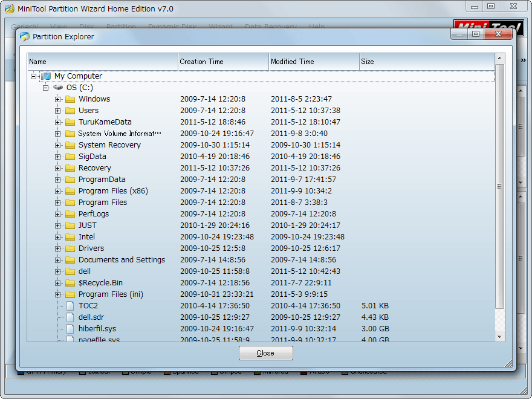
Task: Expand the Recovery folder node
Action: click(57, 168)
